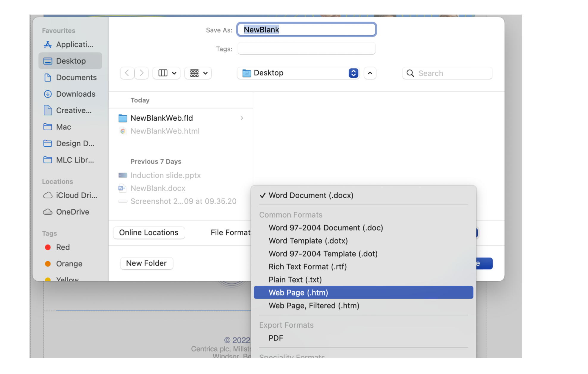Select PDF export format
This screenshot has width=588, height=374.
point(276,338)
